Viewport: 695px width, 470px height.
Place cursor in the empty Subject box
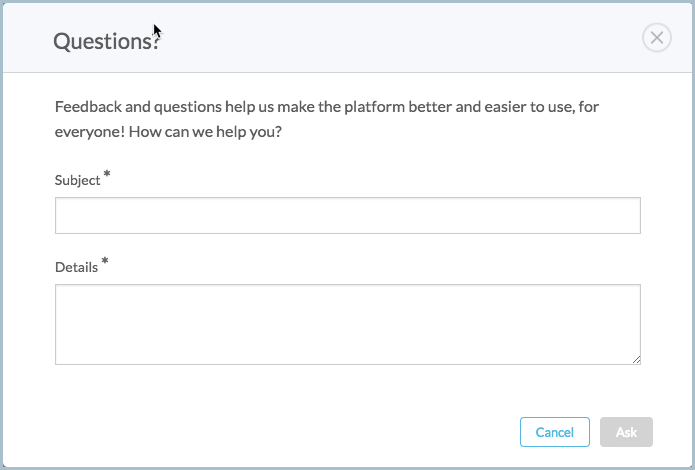coord(348,215)
